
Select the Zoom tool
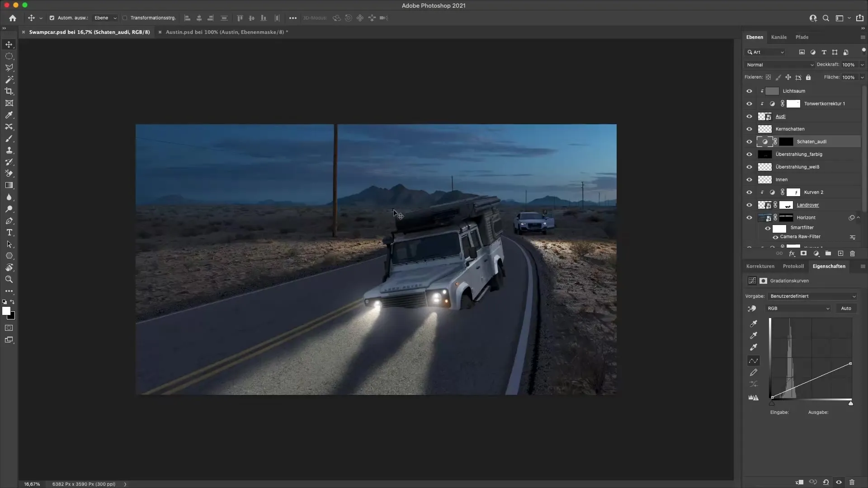pos(9,279)
